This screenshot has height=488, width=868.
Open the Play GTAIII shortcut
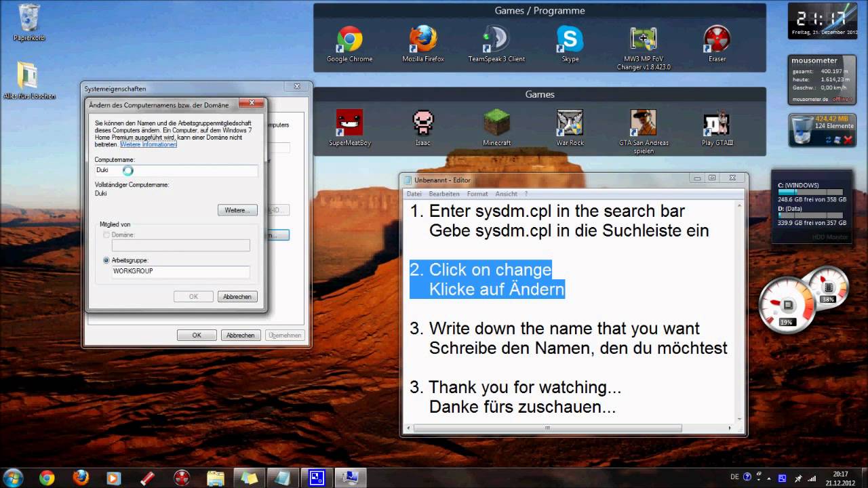717,128
